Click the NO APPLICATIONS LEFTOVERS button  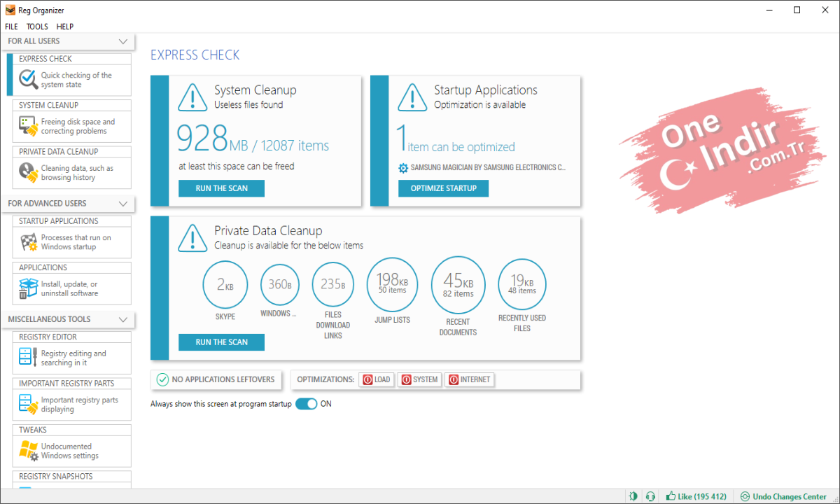coord(217,379)
